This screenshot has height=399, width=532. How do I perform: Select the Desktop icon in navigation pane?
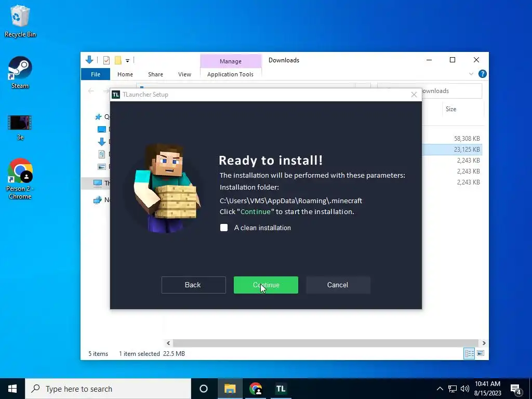point(102,129)
